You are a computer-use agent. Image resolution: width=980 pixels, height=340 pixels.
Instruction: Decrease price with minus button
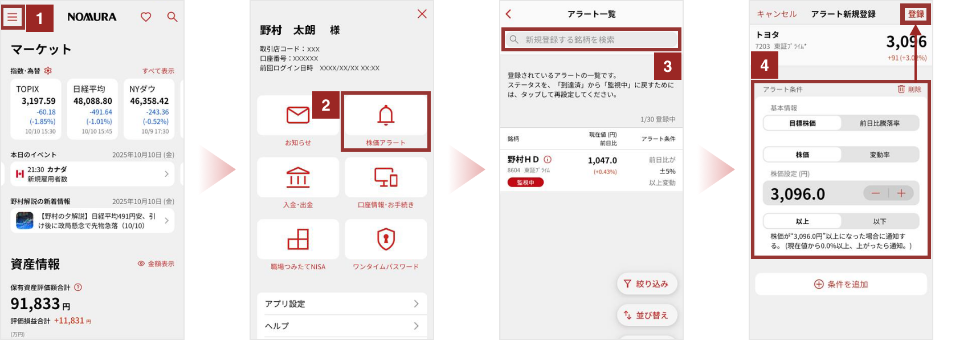(x=876, y=193)
